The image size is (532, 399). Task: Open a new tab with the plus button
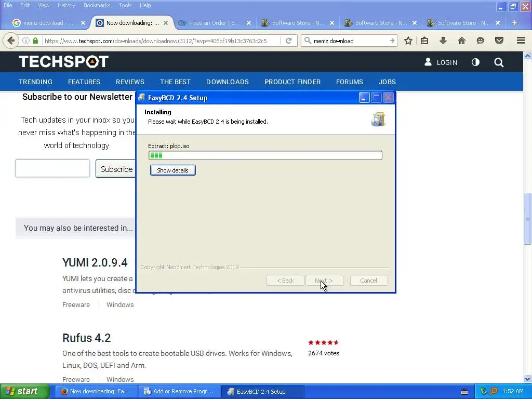tap(515, 23)
